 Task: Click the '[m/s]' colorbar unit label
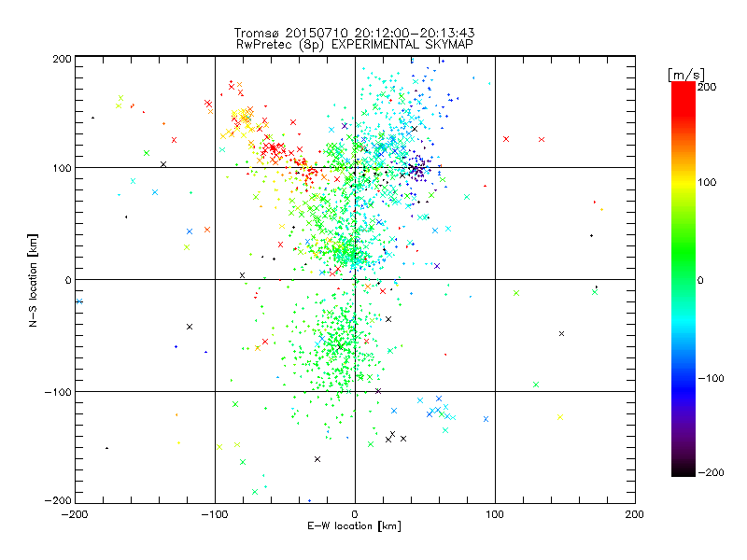pos(686,75)
